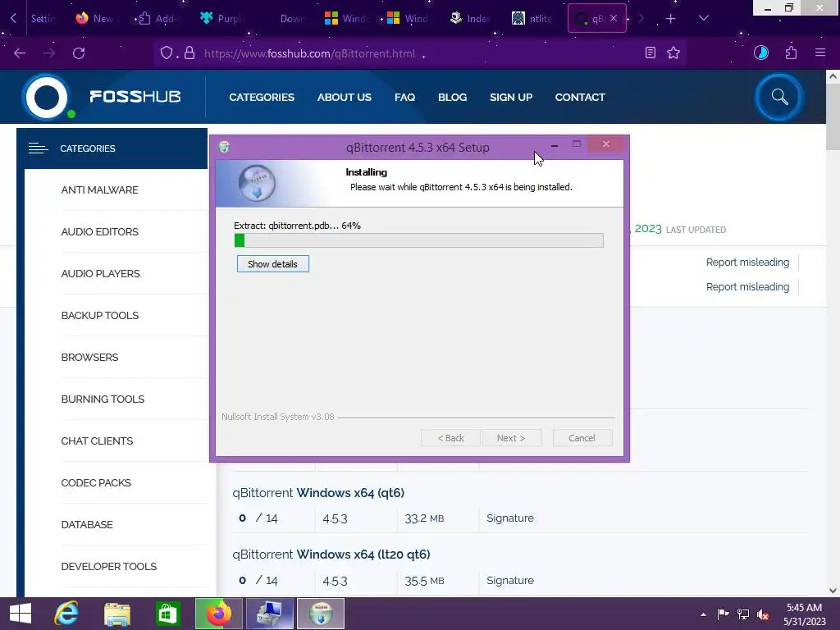
Task: Click the page vertical scrollbar thumb
Action: tap(833, 118)
